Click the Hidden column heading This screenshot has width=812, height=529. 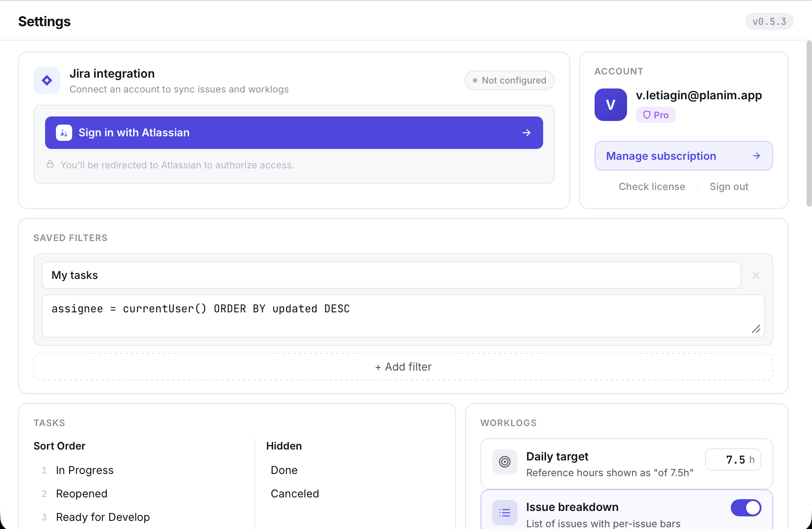coord(284,446)
